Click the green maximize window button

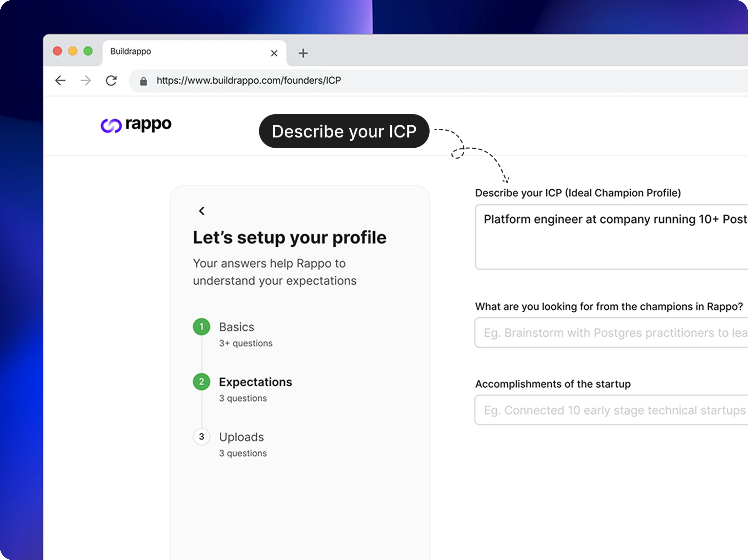[88, 51]
